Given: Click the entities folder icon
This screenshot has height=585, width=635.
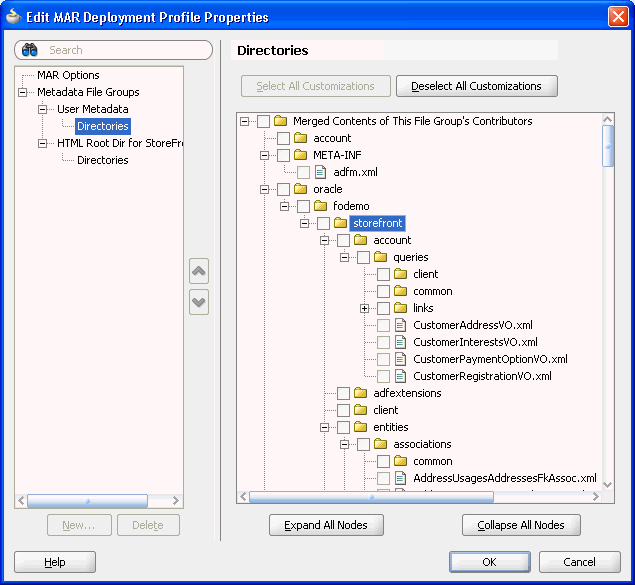Looking at the screenshot, I should click(x=360, y=427).
